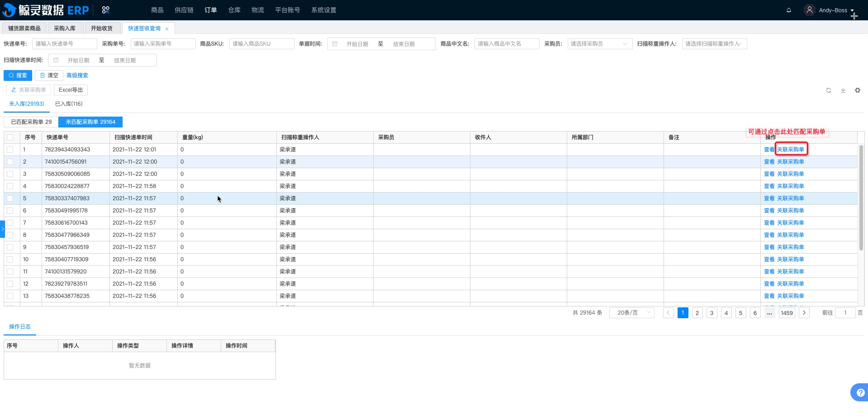Go to page 1459

[787, 313]
